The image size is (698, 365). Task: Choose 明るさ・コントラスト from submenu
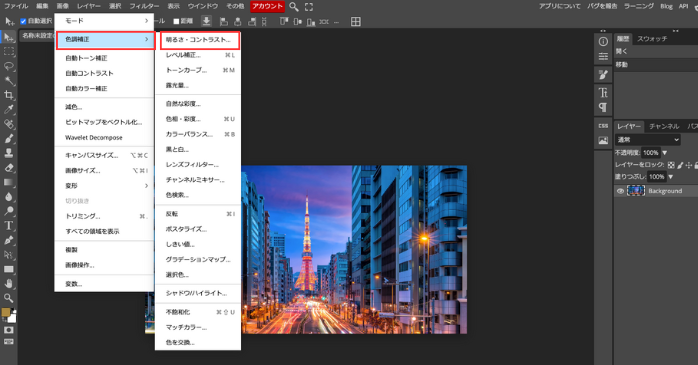[199, 40]
